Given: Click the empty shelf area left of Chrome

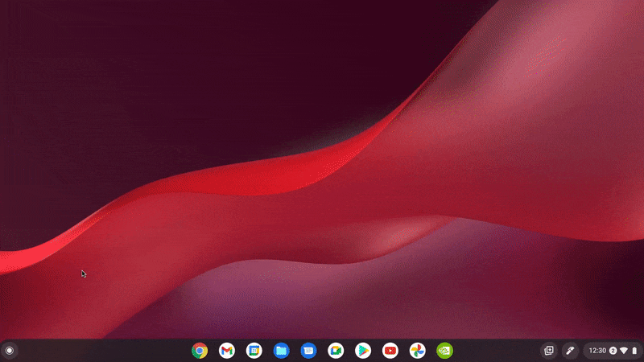Looking at the screenshot, I should 105,351.
